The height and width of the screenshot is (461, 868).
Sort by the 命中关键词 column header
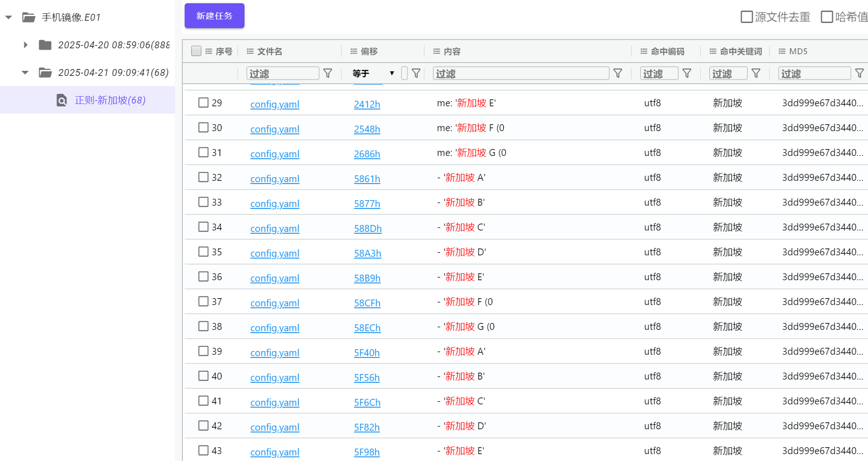(x=741, y=52)
